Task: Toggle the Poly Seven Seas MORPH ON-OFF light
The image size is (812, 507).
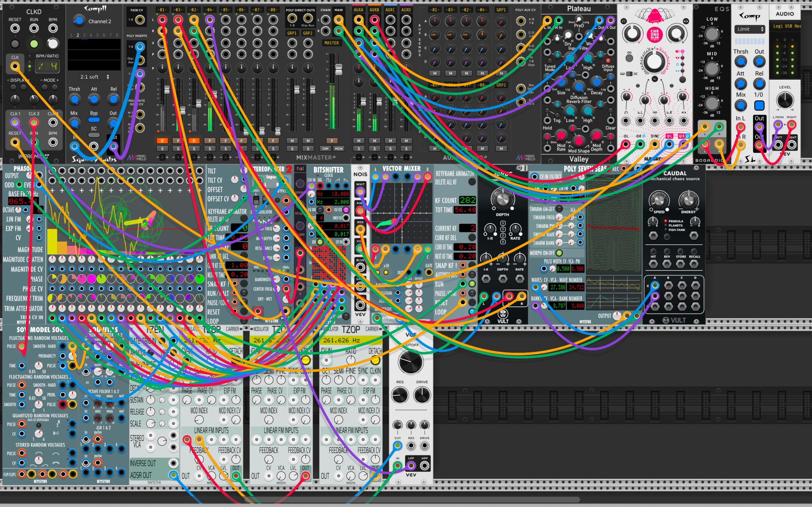Action: pos(559,253)
